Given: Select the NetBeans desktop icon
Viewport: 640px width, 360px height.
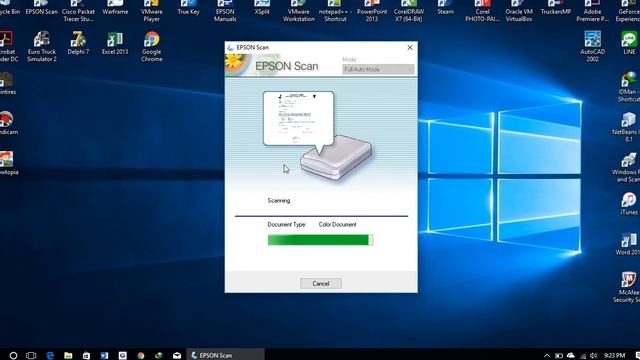Looking at the screenshot, I should tap(627, 127).
